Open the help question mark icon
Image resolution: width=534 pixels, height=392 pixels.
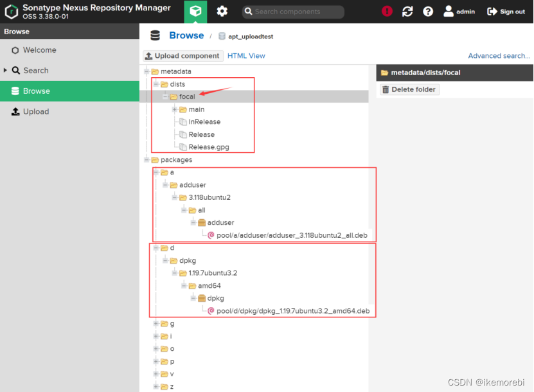[428, 12]
